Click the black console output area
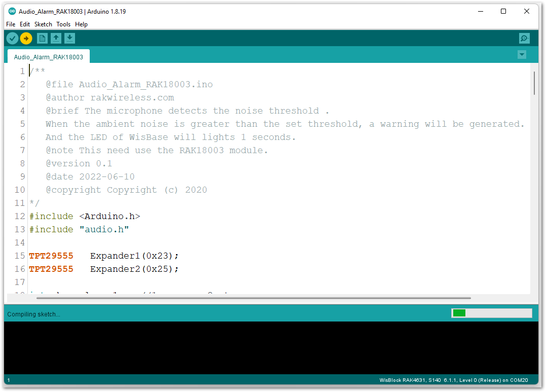 coord(271,348)
